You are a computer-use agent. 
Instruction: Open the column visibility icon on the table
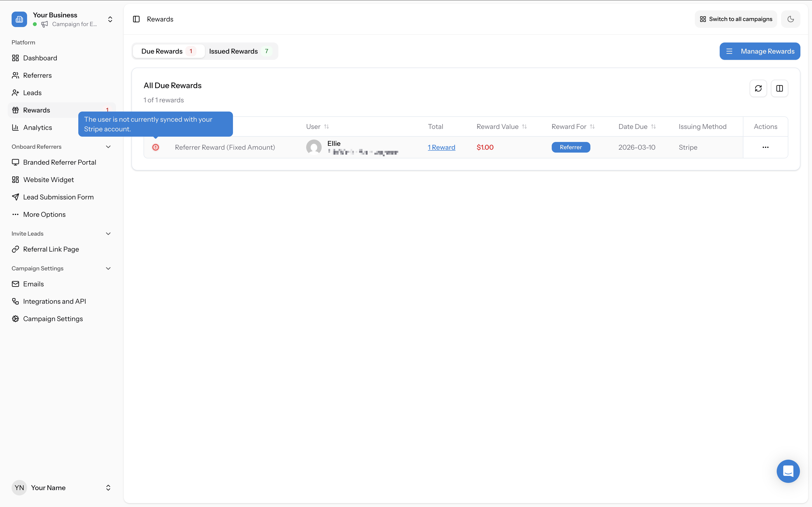(x=779, y=88)
